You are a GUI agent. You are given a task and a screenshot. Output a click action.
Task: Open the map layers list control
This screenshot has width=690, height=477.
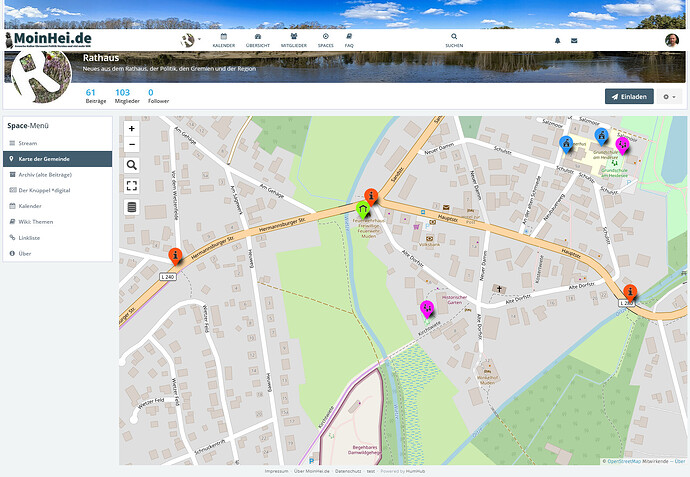[x=132, y=207]
